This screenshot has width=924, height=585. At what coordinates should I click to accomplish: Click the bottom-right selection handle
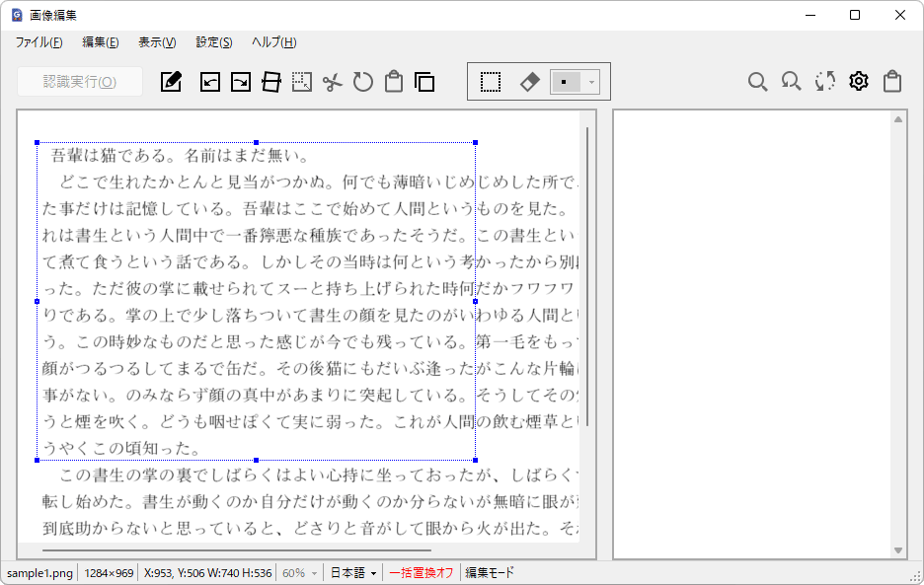coord(475,460)
